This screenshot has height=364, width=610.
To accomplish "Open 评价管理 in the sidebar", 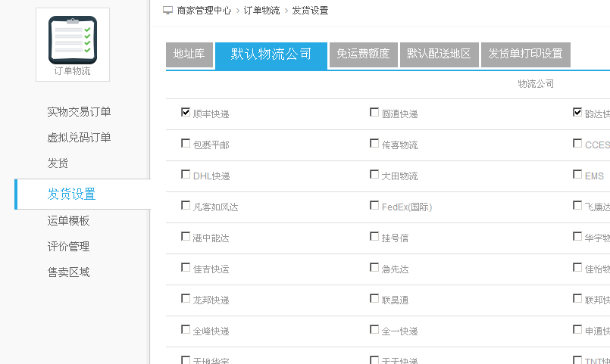I will tap(68, 246).
